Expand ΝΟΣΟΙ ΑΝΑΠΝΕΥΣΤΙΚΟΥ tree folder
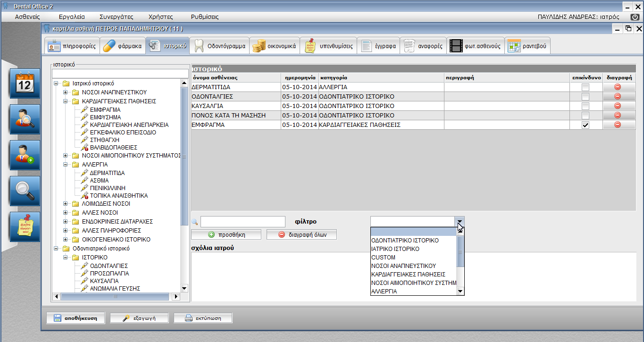This screenshot has height=342, width=644. coord(65,92)
